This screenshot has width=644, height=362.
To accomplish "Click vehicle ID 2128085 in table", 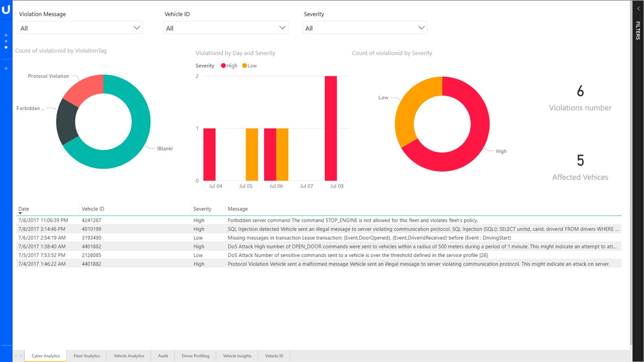I will 92,255.
